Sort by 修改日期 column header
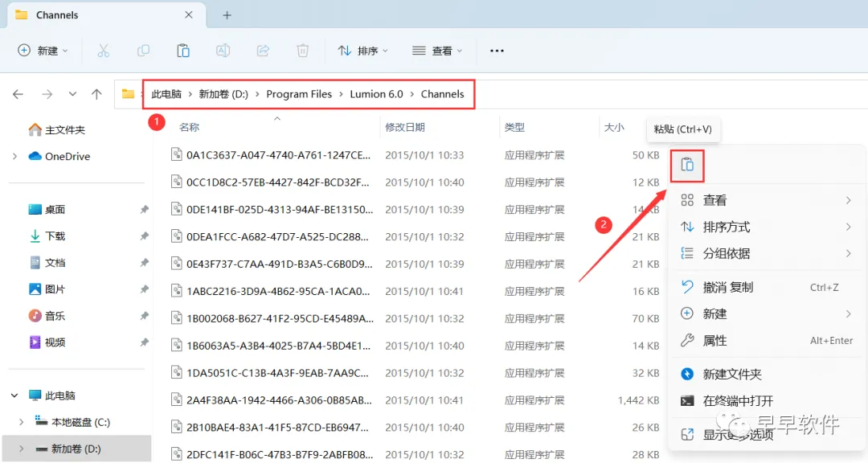 click(404, 127)
